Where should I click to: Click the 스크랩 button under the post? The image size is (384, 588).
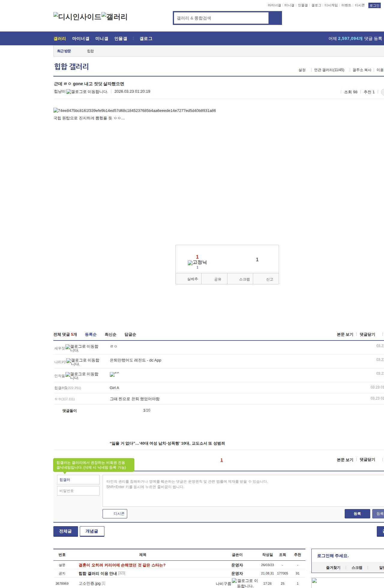[x=244, y=279]
